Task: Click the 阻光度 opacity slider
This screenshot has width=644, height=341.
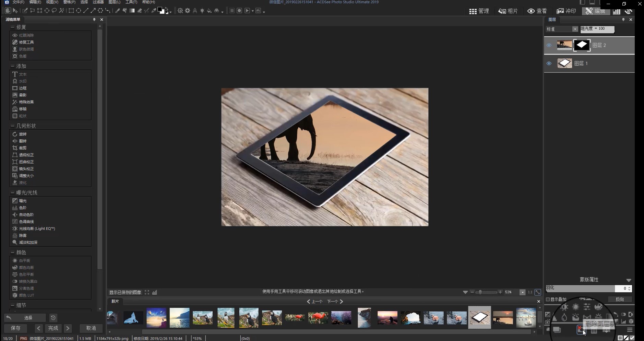Action: 597,29
